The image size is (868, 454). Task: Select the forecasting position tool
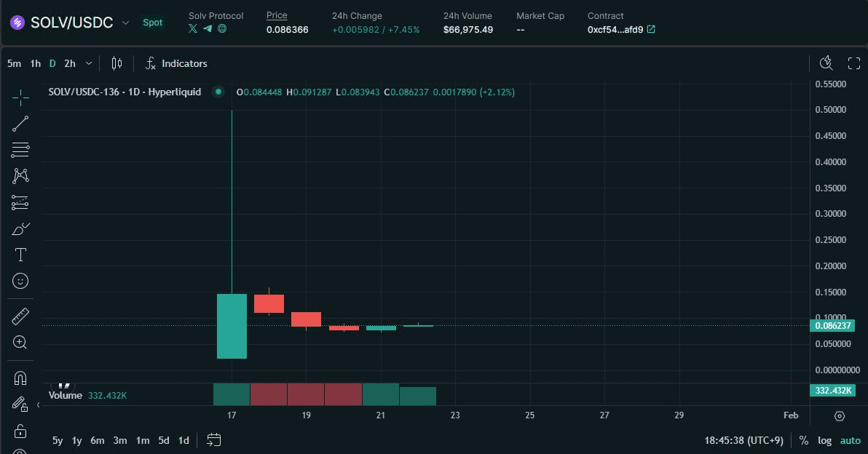(20, 202)
